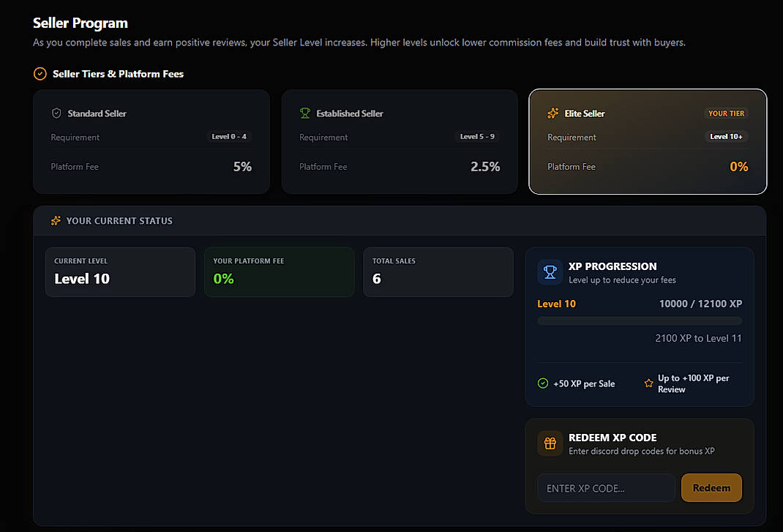This screenshot has width=783, height=532.
Task: Click the Elite Seller title
Action: [x=584, y=113]
